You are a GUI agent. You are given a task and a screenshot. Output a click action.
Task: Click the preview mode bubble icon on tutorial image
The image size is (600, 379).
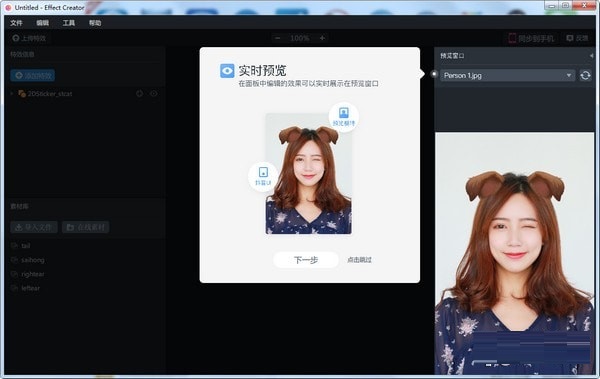click(344, 116)
